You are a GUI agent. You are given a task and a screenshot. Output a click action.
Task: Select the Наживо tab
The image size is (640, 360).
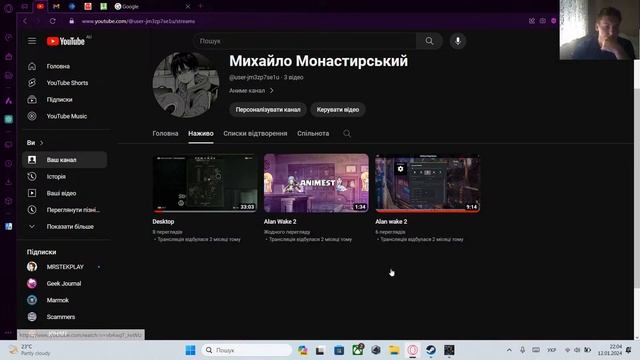click(x=201, y=133)
